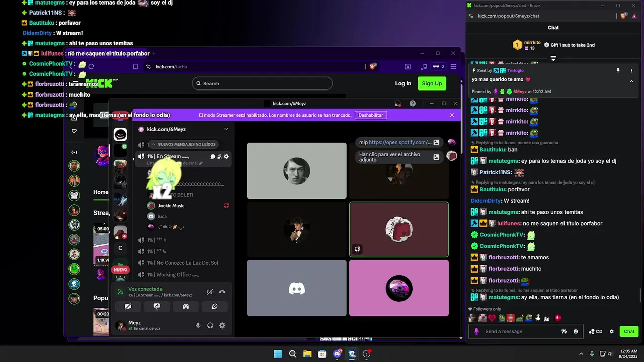Open Kick chat settings gear
The width and height of the screenshot is (644, 362).
612,331
